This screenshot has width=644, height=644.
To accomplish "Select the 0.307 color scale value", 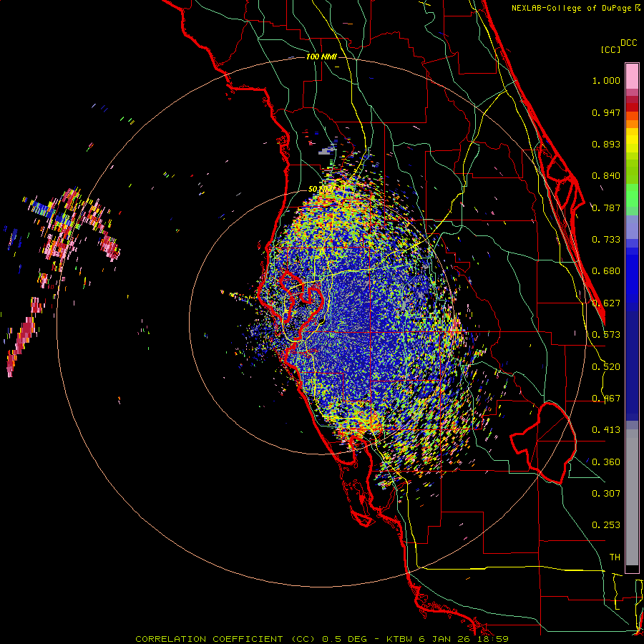I will click(x=606, y=494).
